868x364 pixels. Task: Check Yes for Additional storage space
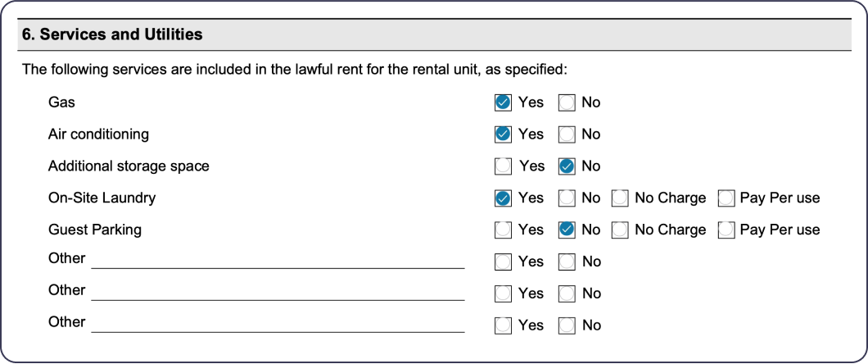503,166
